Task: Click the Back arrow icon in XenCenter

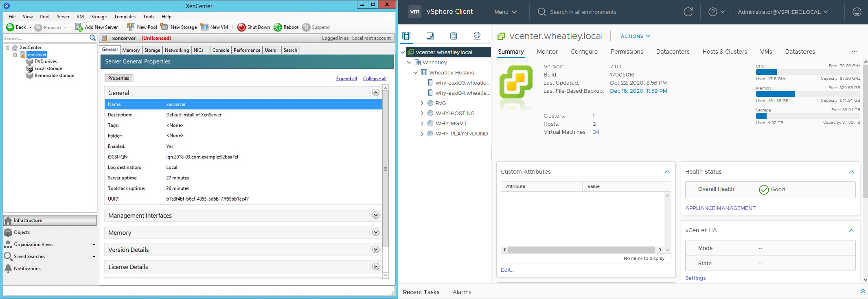Action: point(10,27)
